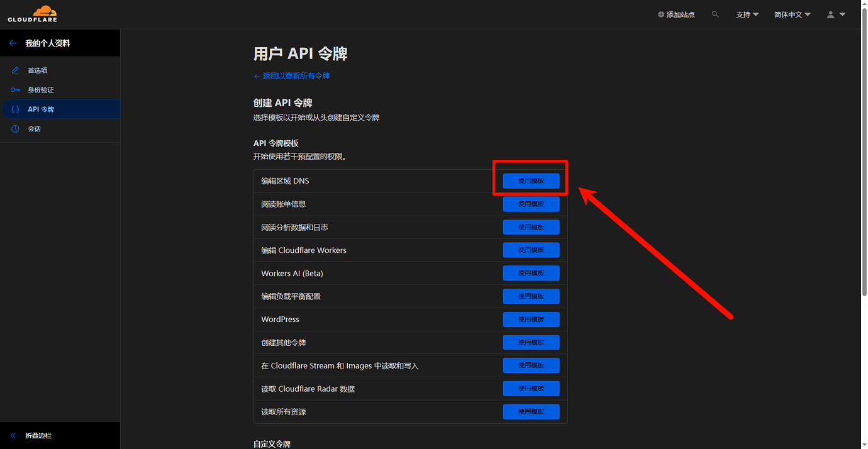Click the key icon for 身份验证
868x449 pixels.
tap(16, 90)
